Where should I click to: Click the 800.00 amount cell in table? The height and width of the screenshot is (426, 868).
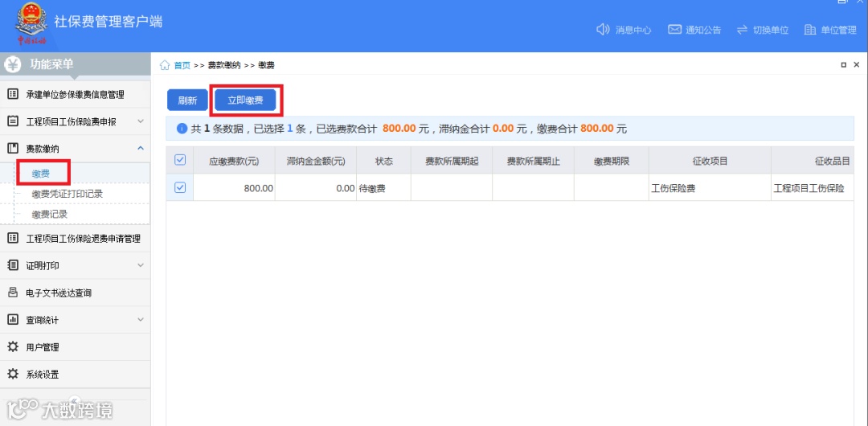[x=234, y=188]
